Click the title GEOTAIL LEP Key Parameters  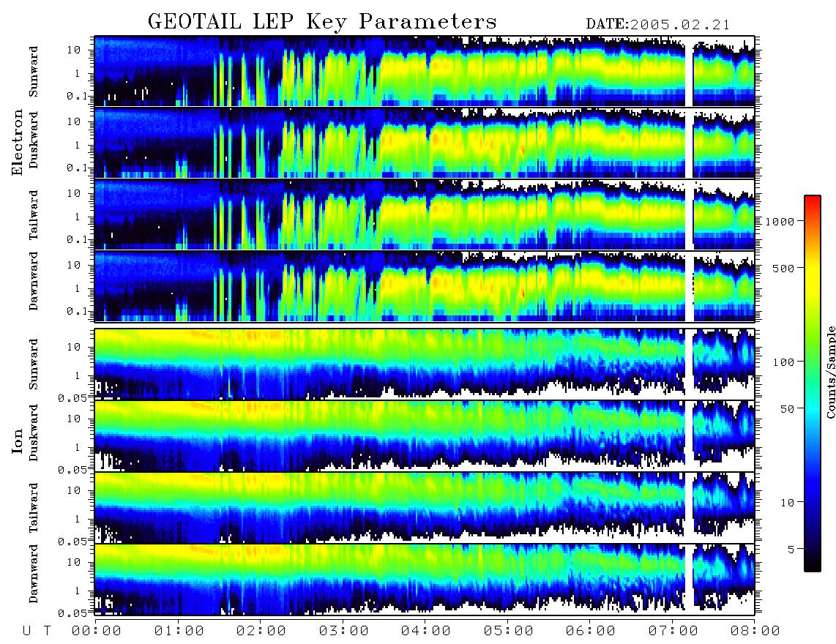tap(322, 22)
